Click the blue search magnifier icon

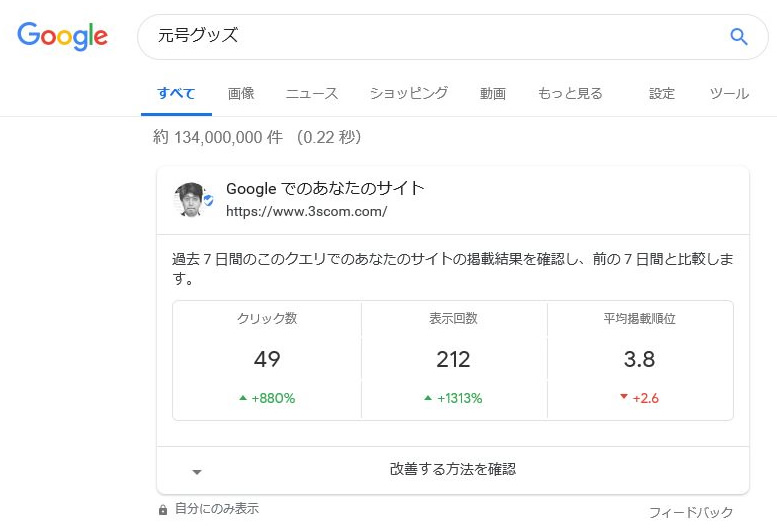(739, 37)
